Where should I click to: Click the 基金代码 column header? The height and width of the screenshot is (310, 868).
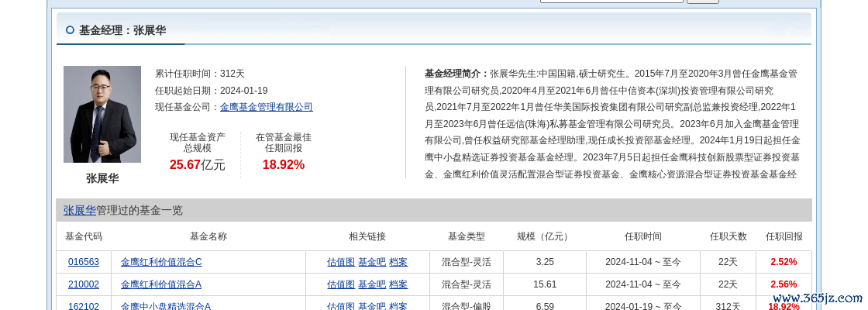[x=84, y=236]
